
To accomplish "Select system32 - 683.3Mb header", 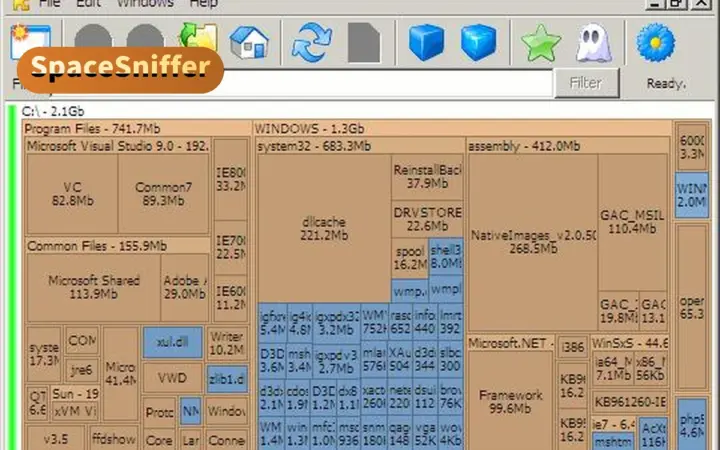I will pyautogui.click(x=360, y=146).
